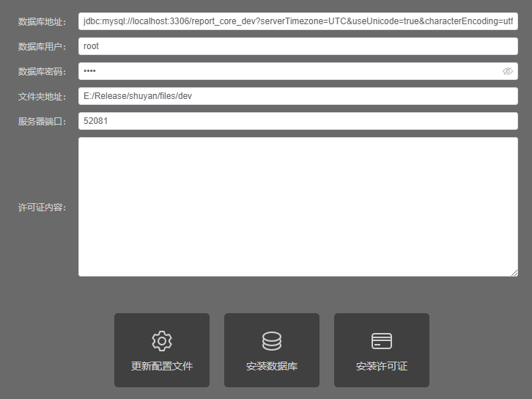Click the 安装许可证 button label
532x399 pixels.
[x=382, y=366]
